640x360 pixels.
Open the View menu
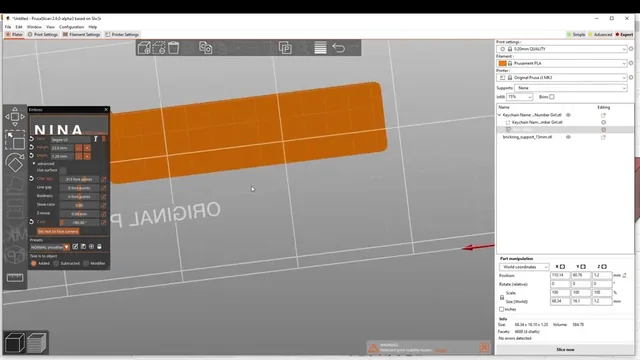50,27
